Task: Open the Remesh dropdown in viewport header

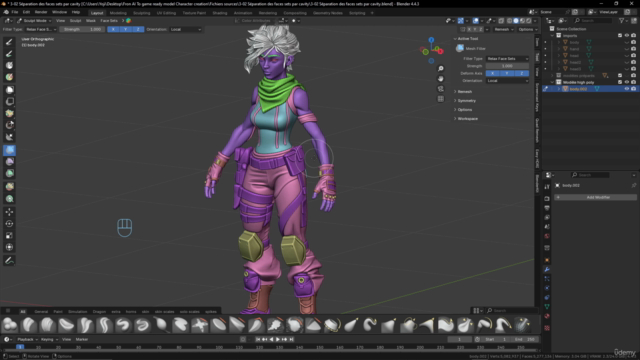Action: [x=504, y=29]
